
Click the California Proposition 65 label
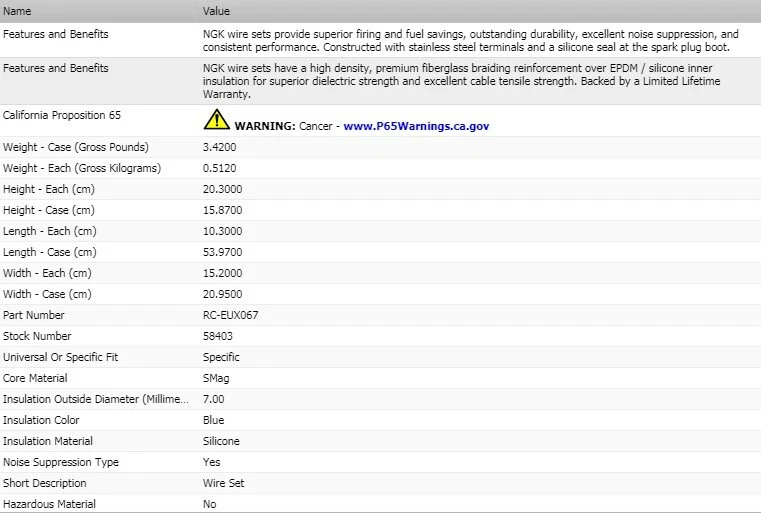(62, 115)
